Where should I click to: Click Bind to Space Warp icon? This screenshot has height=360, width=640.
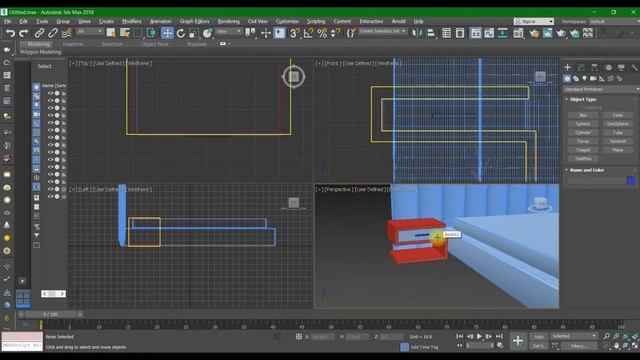[x=67, y=33]
